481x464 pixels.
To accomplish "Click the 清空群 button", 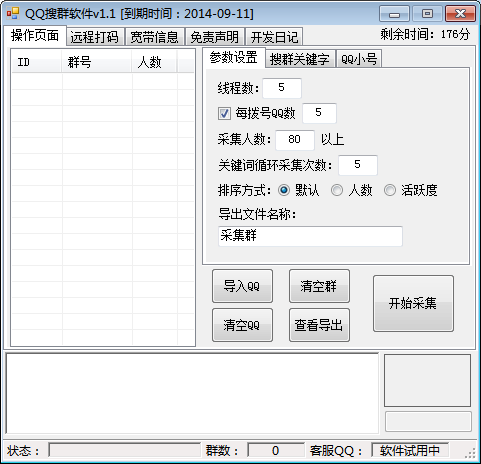I will tap(319, 286).
